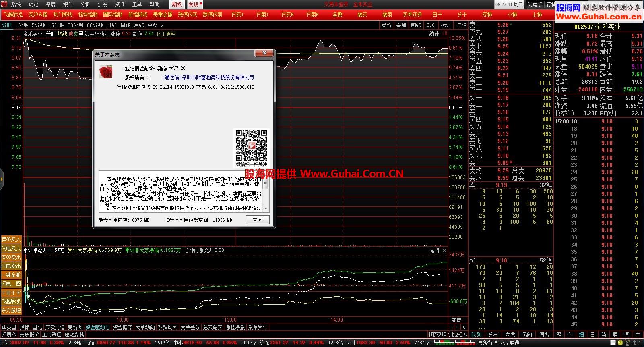Click 涨停闪买 in the red toolbar

(188, 15)
